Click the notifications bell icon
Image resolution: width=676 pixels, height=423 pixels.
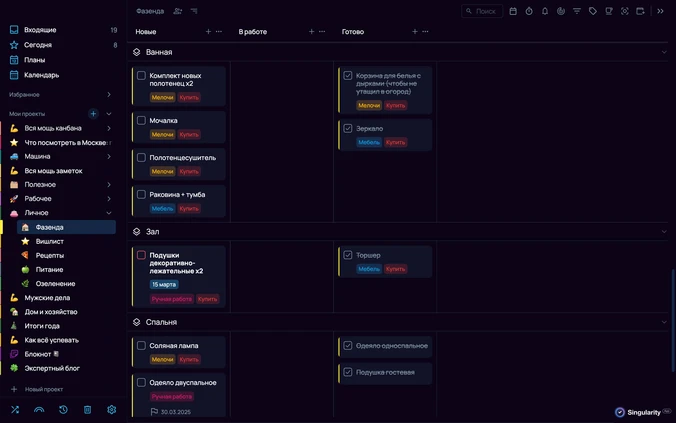click(x=545, y=11)
